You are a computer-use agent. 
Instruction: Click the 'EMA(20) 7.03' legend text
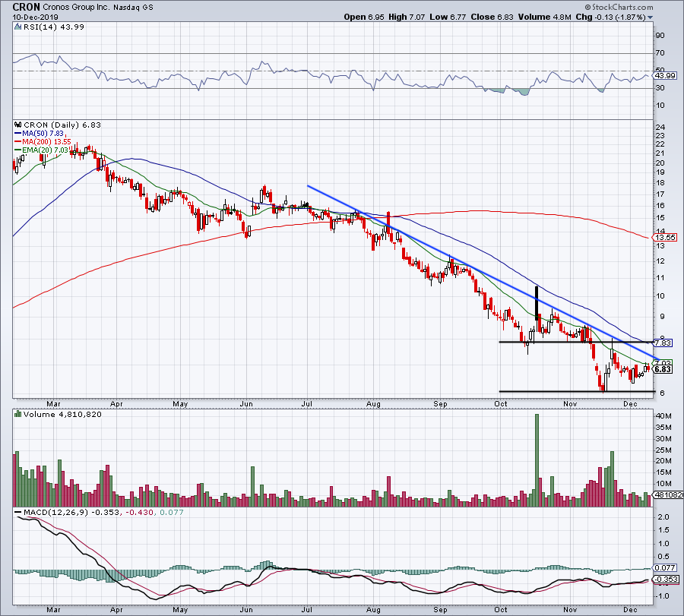coord(46,150)
